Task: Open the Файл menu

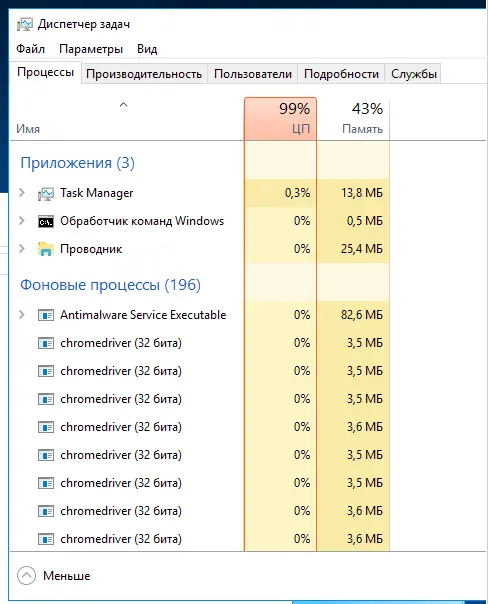Action: pos(30,49)
